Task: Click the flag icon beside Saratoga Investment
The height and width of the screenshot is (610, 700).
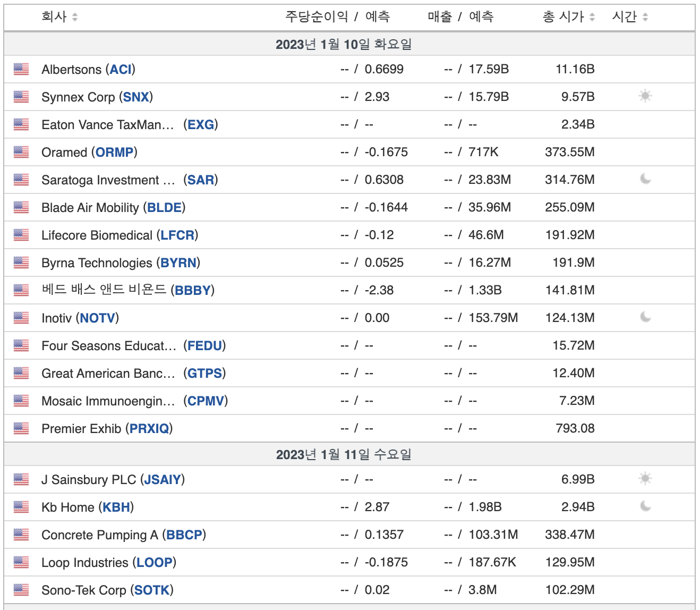Action: point(21,180)
